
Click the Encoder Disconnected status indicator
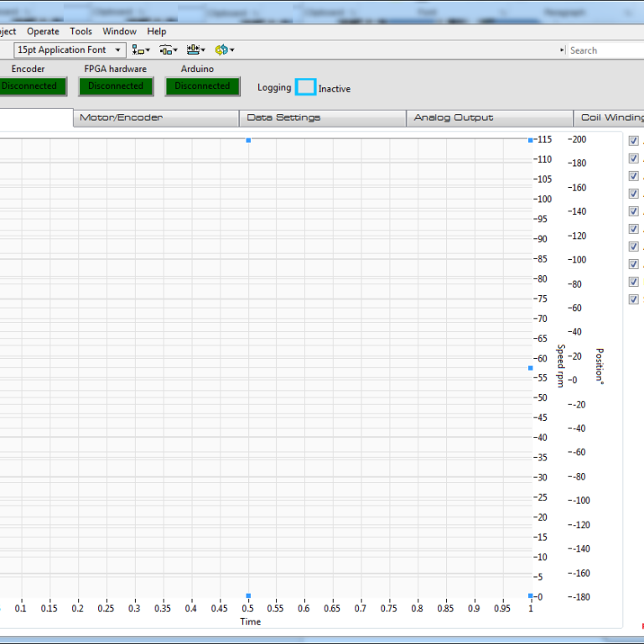31,86
